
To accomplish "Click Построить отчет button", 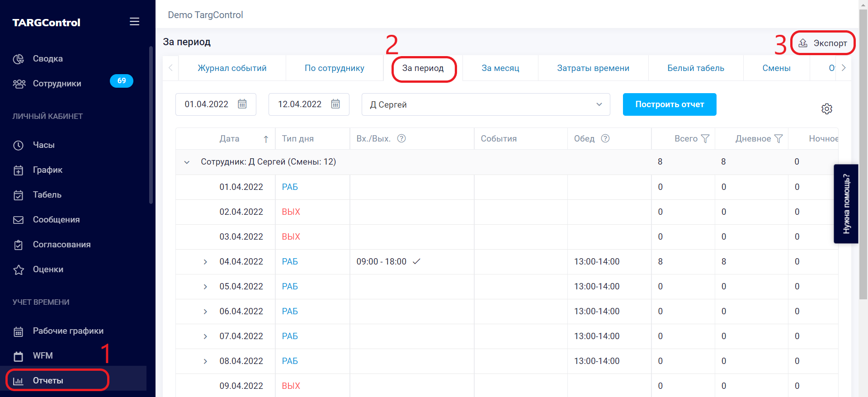I will (669, 104).
